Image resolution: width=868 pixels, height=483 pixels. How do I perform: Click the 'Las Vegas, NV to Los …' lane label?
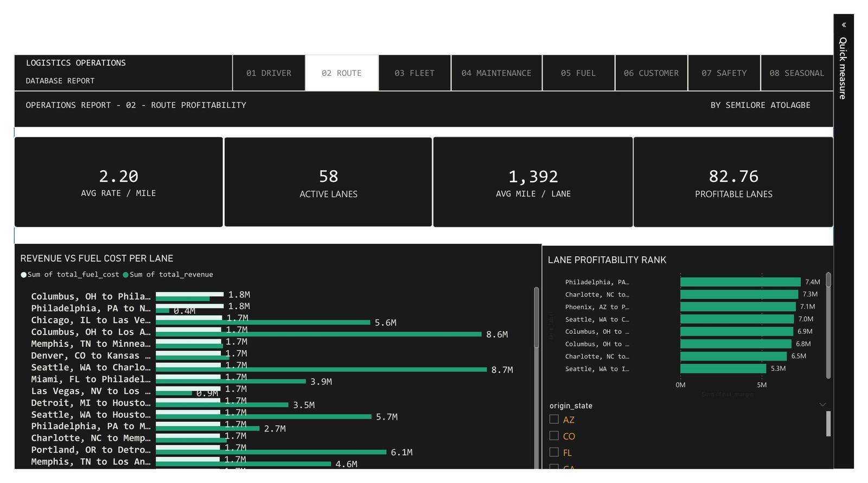click(91, 391)
